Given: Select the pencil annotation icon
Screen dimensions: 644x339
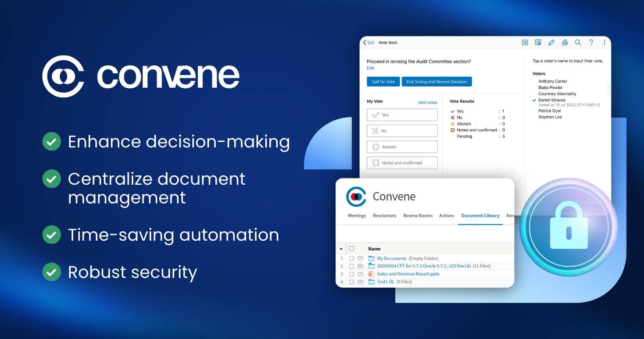Looking at the screenshot, I should click(551, 42).
